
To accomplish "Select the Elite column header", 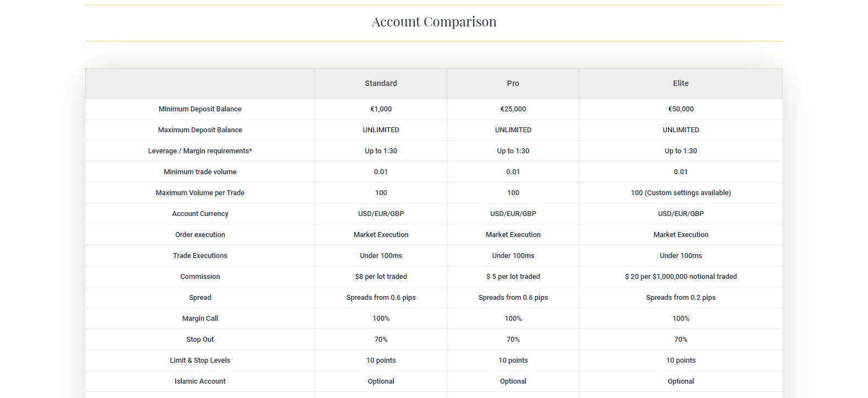I will (681, 83).
